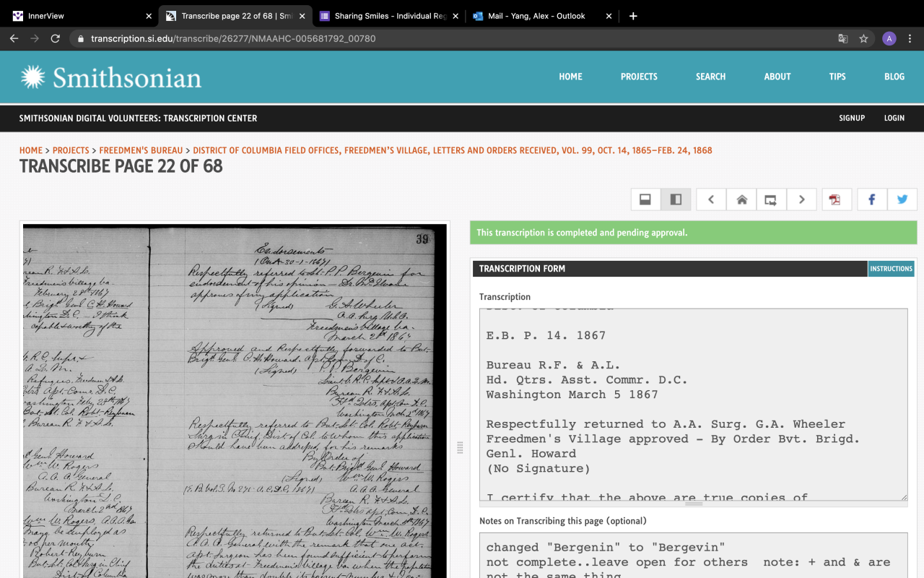
Task: Click the browser forward arrow
Action: (34, 38)
